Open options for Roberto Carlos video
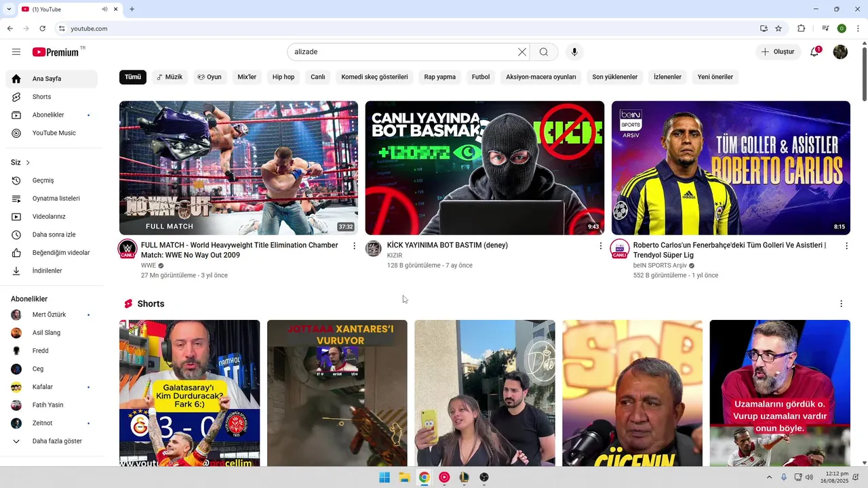Viewport: 868px width, 488px height. [846, 246]
